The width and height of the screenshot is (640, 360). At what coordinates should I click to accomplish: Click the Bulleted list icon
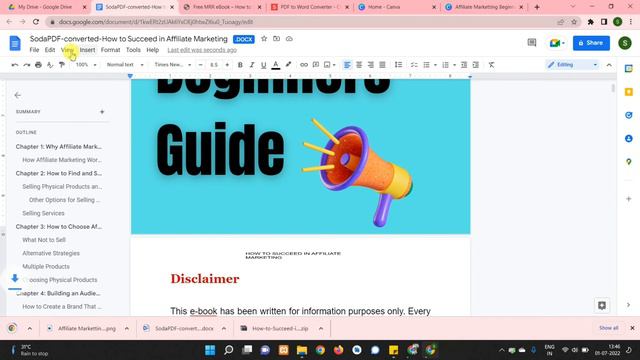tap(427, 65)
